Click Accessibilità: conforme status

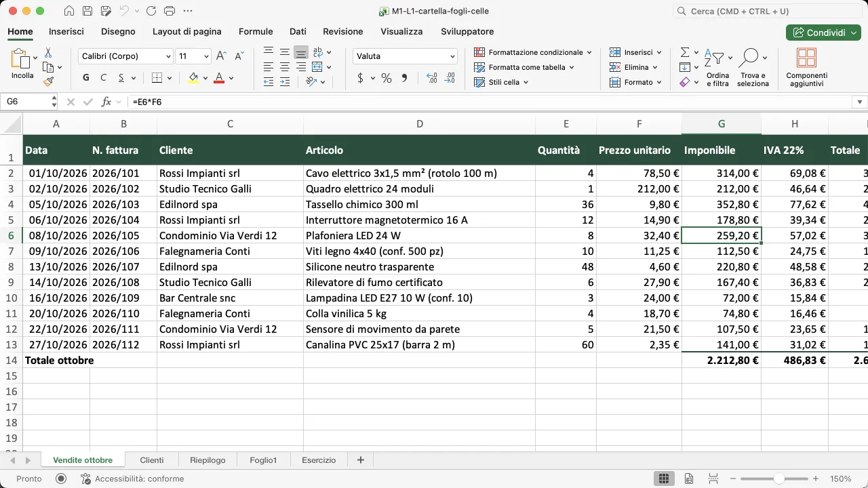[132, 479]
